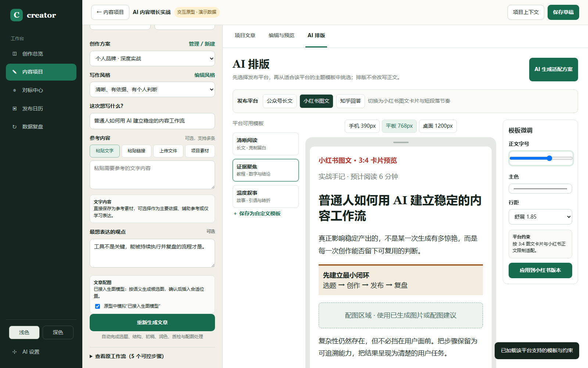Screen dimensions: 588x368
Task: Click the 内容项目 pencil icon
Action: coord(15,72)
